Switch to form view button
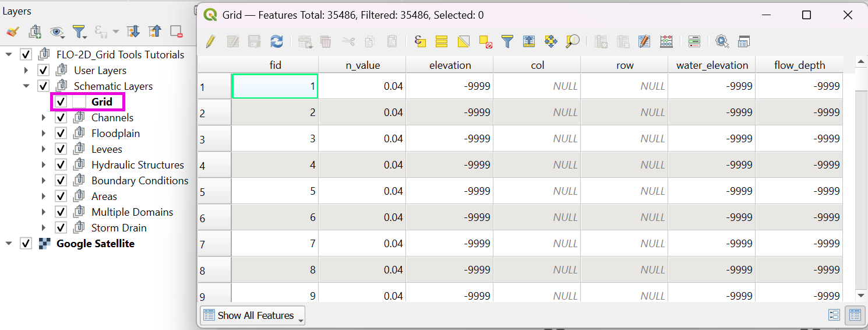 point(834,315)
